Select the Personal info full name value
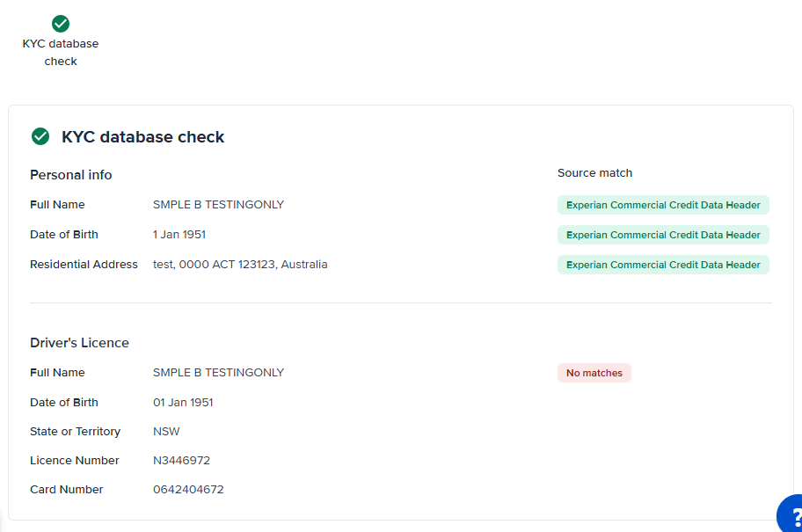This screenshot has height=532, width=802. point(218,205)
